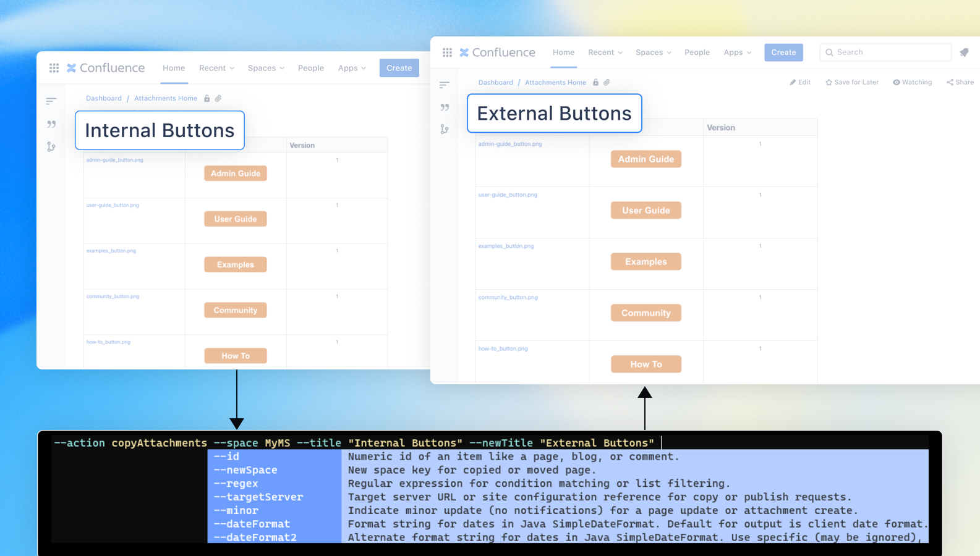Viewport: 980px width, 556px height.
Task: Click Attachments Home breadcrumb in External window
Action: [x=555, y=82]
